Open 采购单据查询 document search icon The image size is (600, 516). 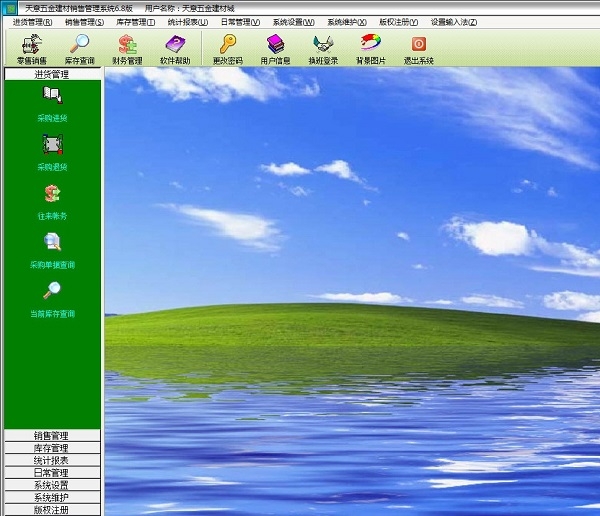pos(52,242)
